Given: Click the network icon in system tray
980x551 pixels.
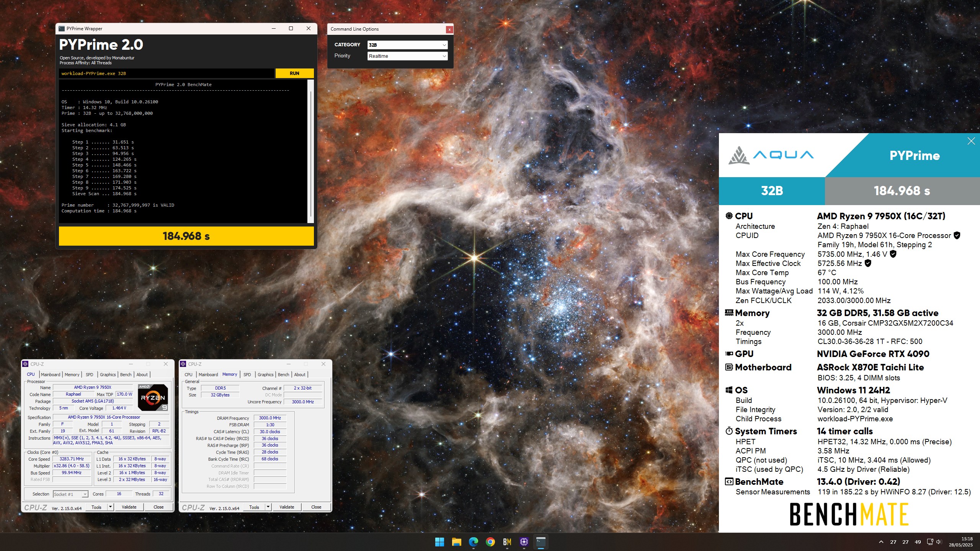Looking at the screenshot, I should 930,542.
